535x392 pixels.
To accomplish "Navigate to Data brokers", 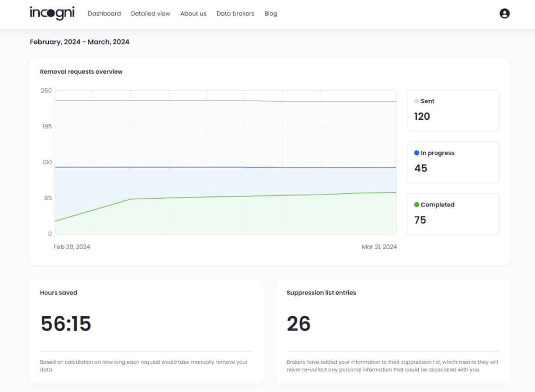I will 236,14.
